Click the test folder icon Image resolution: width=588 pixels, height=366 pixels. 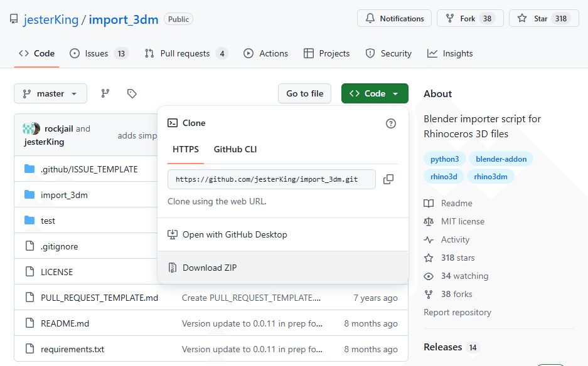coord(29,221)
